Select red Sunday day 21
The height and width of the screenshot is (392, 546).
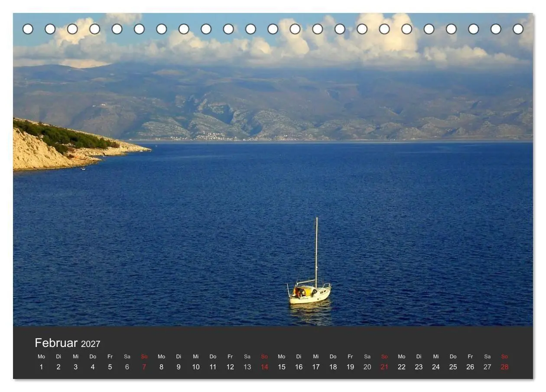coord(384,367)
